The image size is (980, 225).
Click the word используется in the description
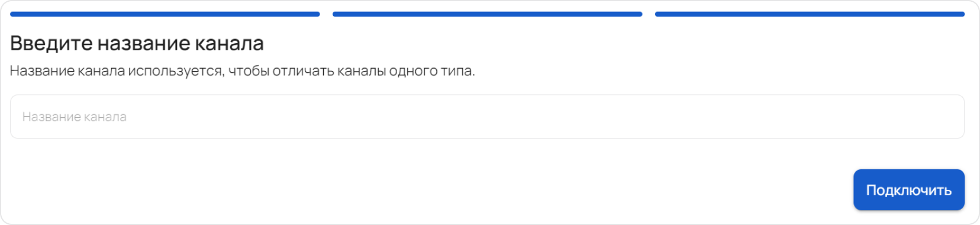pos(176,71)
